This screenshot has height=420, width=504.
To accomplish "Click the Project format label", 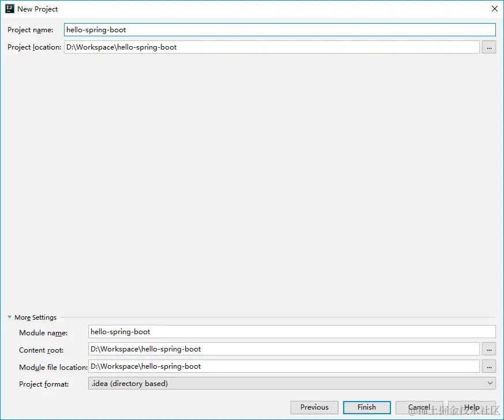I will 44,384.
